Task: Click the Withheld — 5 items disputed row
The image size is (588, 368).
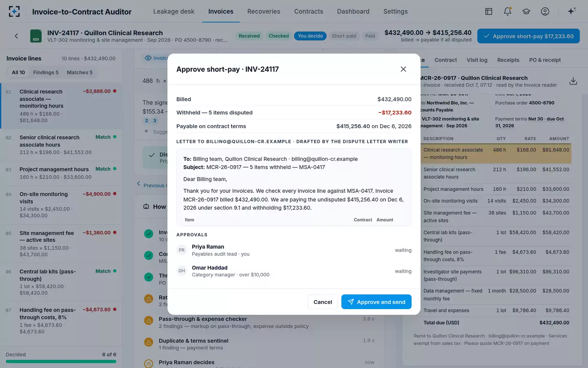Action: point(294,112)
